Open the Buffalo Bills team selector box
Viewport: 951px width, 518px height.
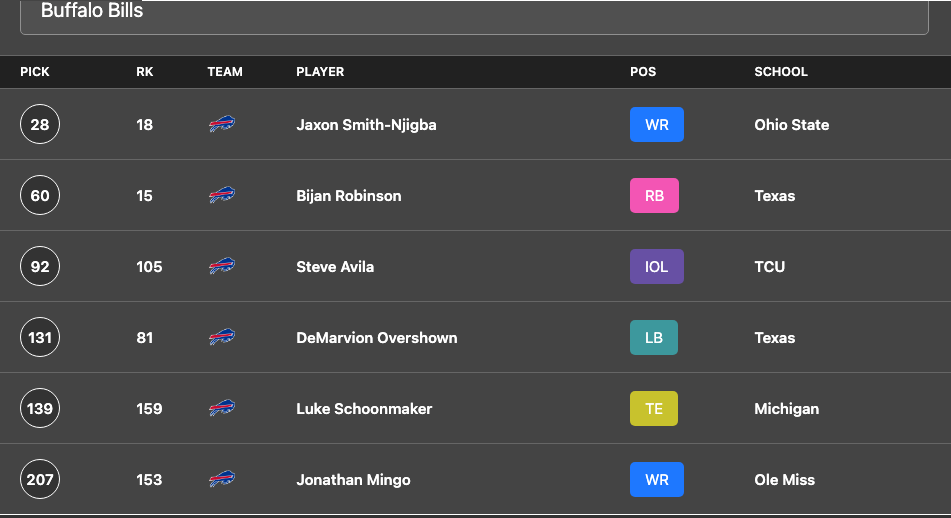(474, 17)
